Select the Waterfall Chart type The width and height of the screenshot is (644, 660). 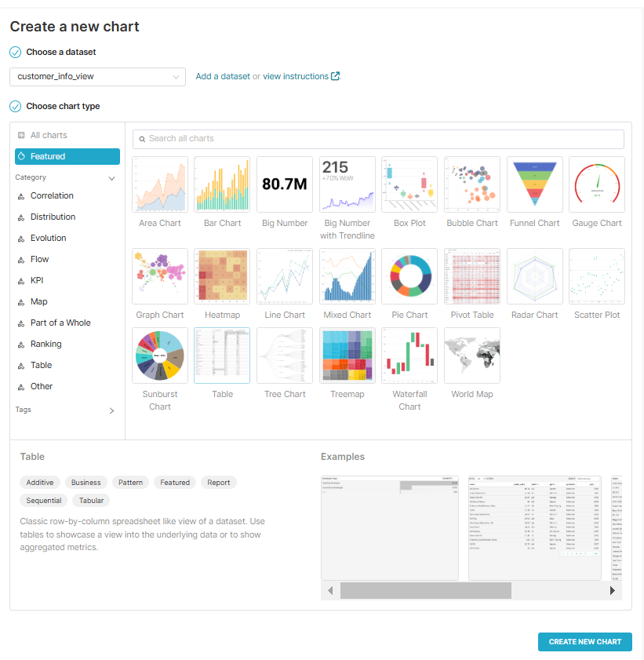coord(409,356)
